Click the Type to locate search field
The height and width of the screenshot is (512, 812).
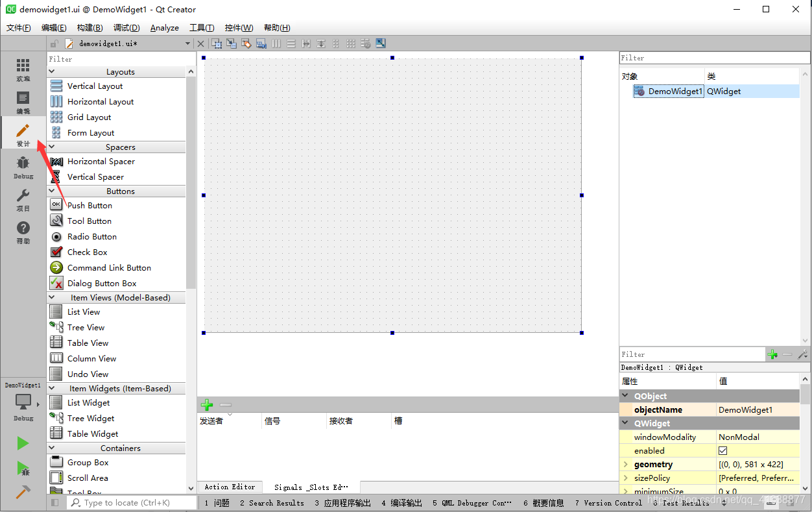click(x=132, y=502)
